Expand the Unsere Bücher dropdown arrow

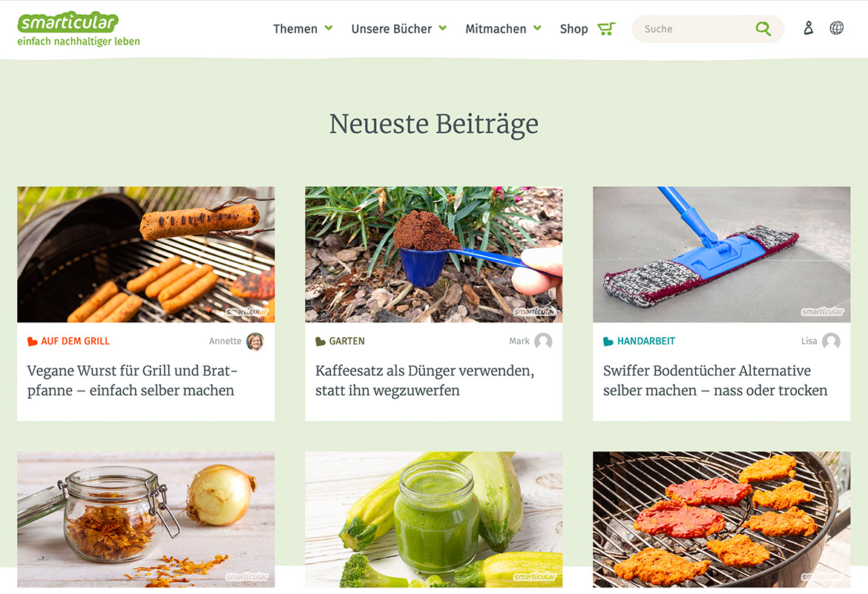coord(442,27)
